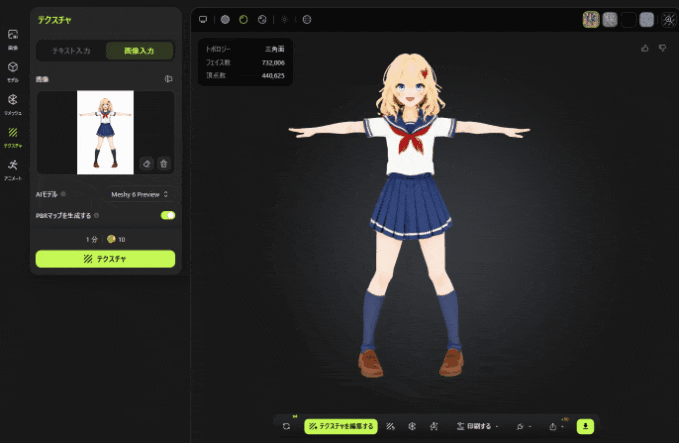Toggle the PBRマップを生成する switch
The height and width of the screenshot is (443, 679).
coord(167,215)
